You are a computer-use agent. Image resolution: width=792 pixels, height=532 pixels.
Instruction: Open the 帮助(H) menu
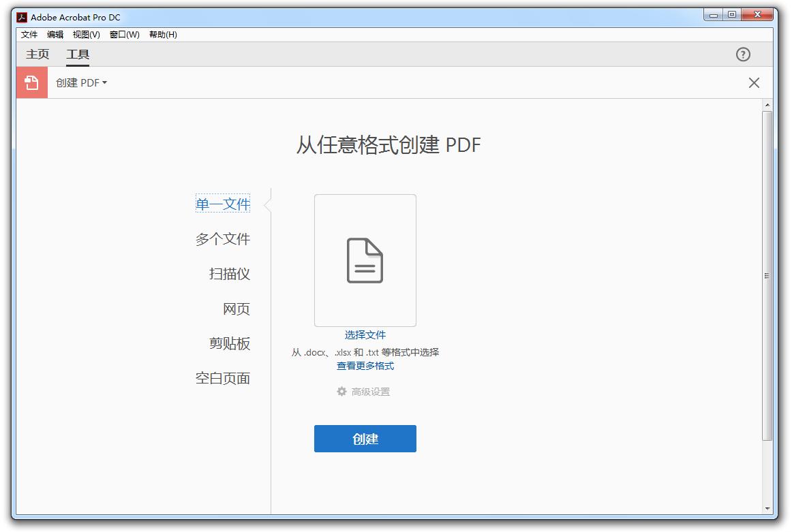[x=163, y=34]
